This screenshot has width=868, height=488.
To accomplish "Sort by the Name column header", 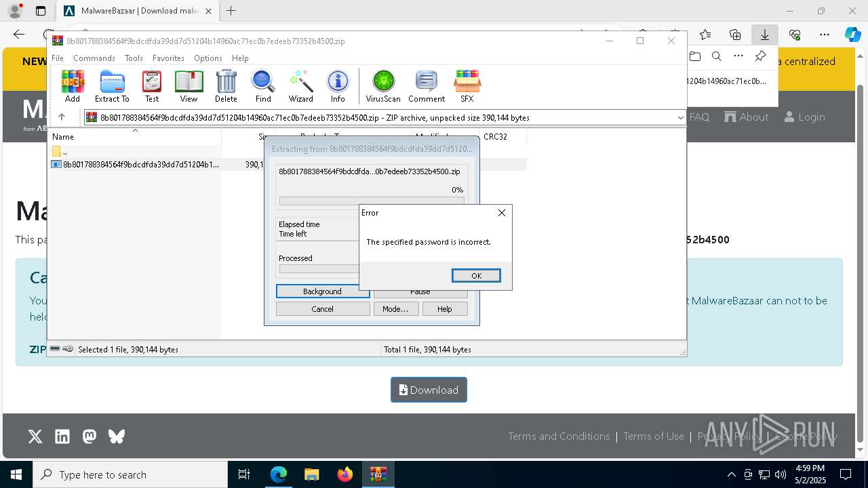I will [x=134, y=136].
